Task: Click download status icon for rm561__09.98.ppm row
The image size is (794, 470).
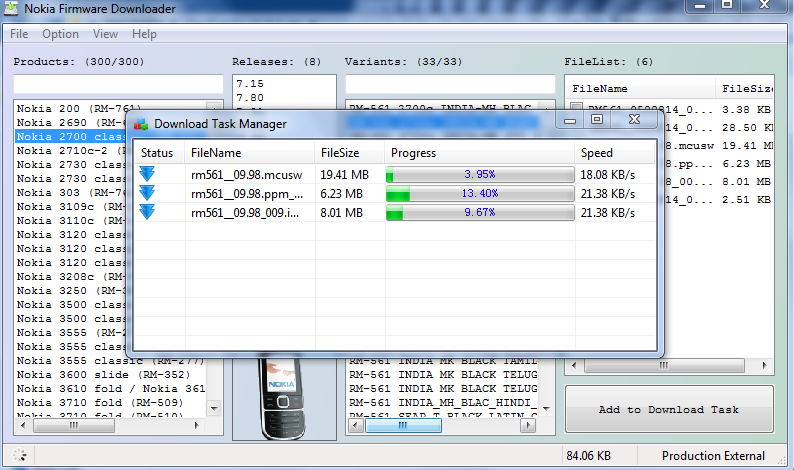Action: click(x=147, y=193)
